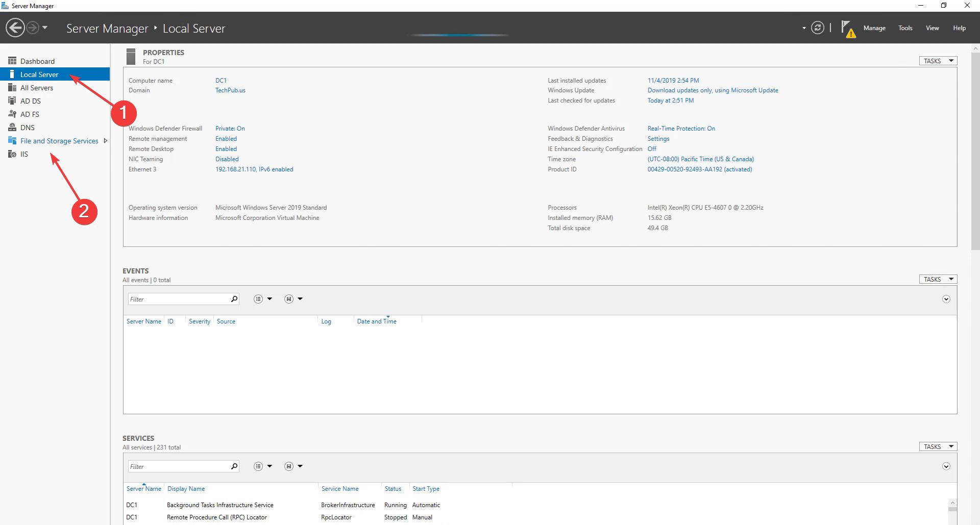Image resolution: width=980 pixels, height=525 pixels.
Task: Open the Properties TASKS dropdown
Action: click(x=938, y=60)
